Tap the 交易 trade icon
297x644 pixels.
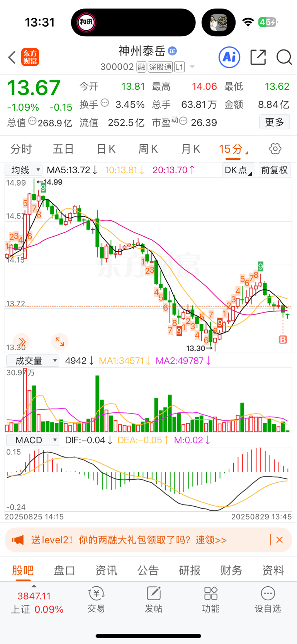[96, 600]
